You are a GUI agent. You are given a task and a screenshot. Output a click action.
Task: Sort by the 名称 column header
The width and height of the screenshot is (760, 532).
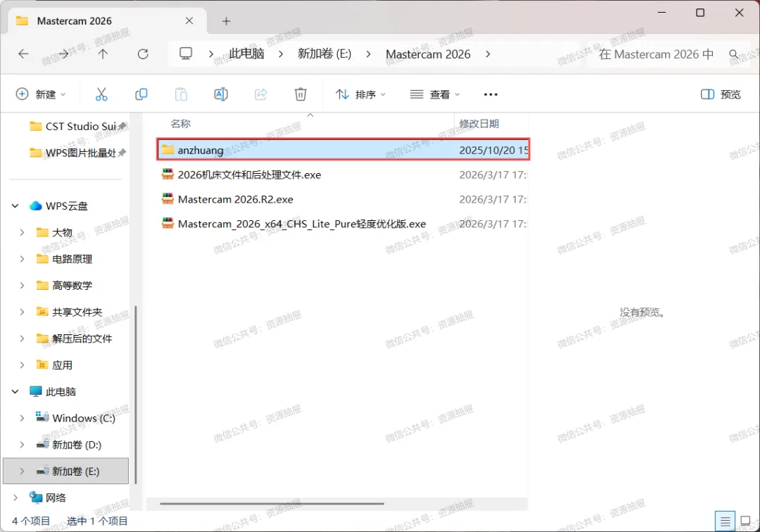coord(180,124)
